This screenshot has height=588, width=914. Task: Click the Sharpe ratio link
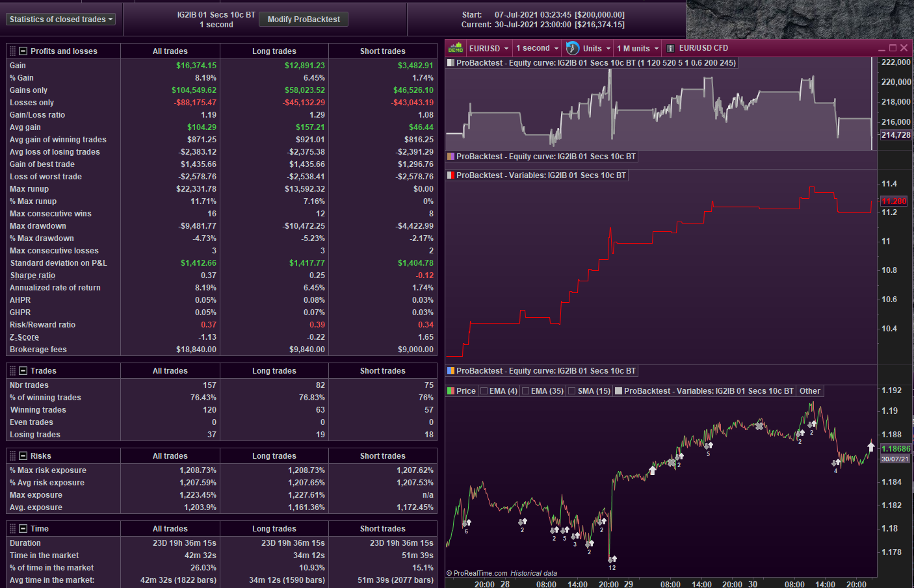(33, 275)
